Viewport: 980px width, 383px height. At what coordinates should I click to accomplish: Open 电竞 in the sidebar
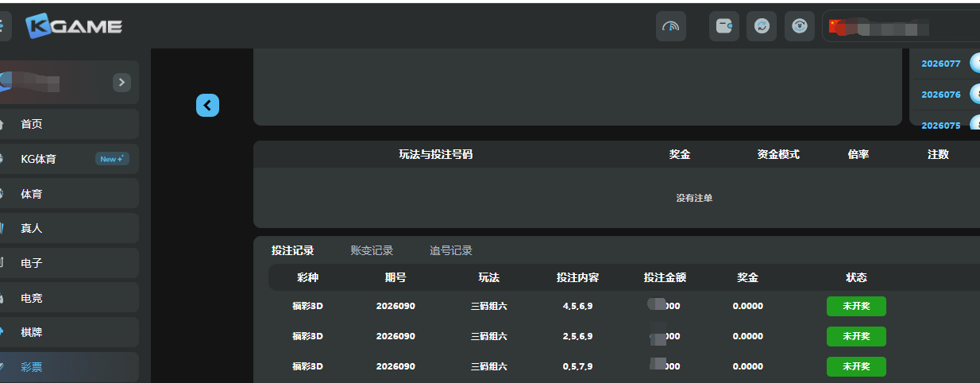pyautogui.click(x=69, y=298)
